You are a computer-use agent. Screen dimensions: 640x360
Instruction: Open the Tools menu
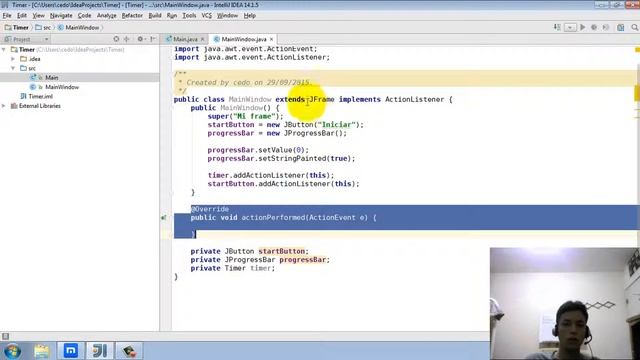189,16
